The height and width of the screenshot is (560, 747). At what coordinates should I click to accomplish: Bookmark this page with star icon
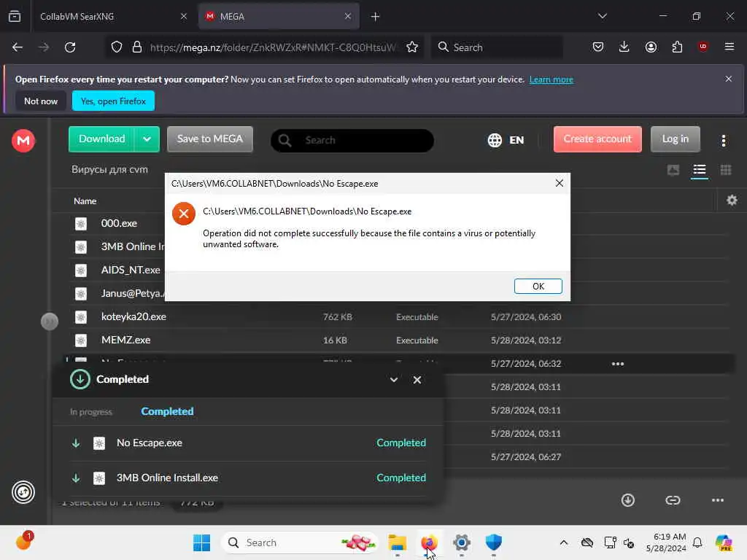[x=412, y=47]
